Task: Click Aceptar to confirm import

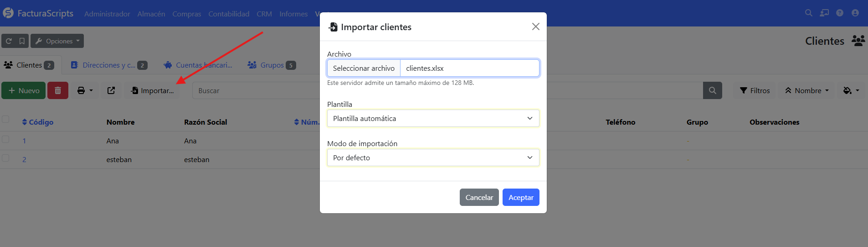Action: tap(521, 197)
